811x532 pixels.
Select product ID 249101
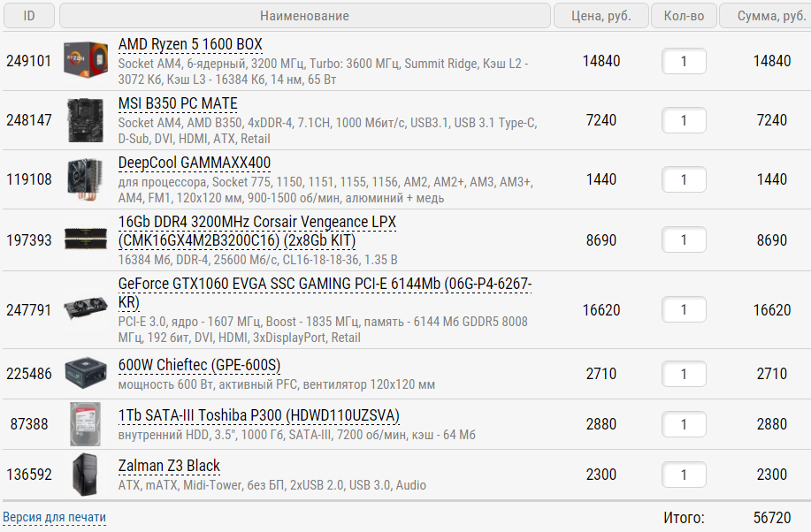click(29, 61)
